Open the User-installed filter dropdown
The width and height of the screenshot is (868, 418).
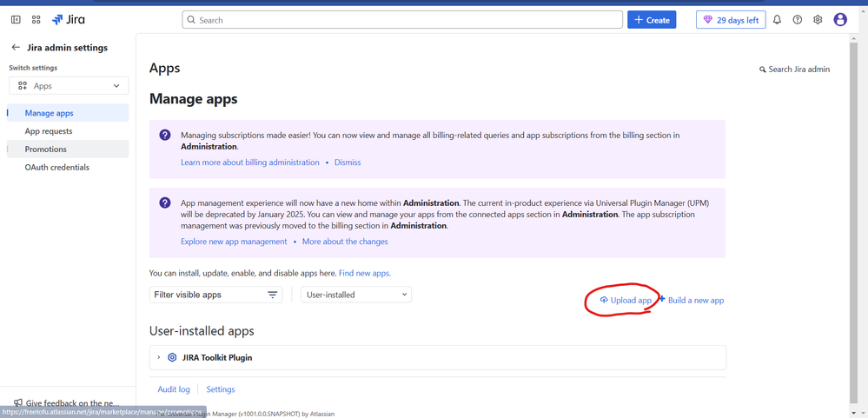point(356,295)
